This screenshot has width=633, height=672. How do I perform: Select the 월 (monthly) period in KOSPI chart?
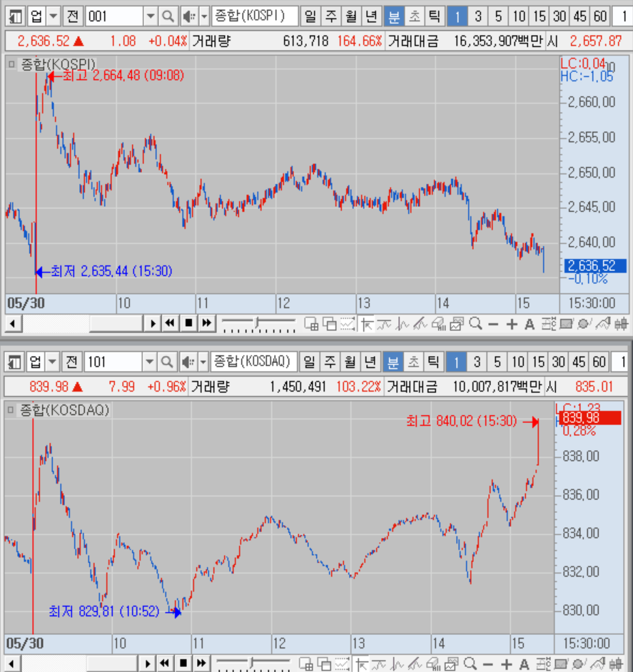point(351,16)
